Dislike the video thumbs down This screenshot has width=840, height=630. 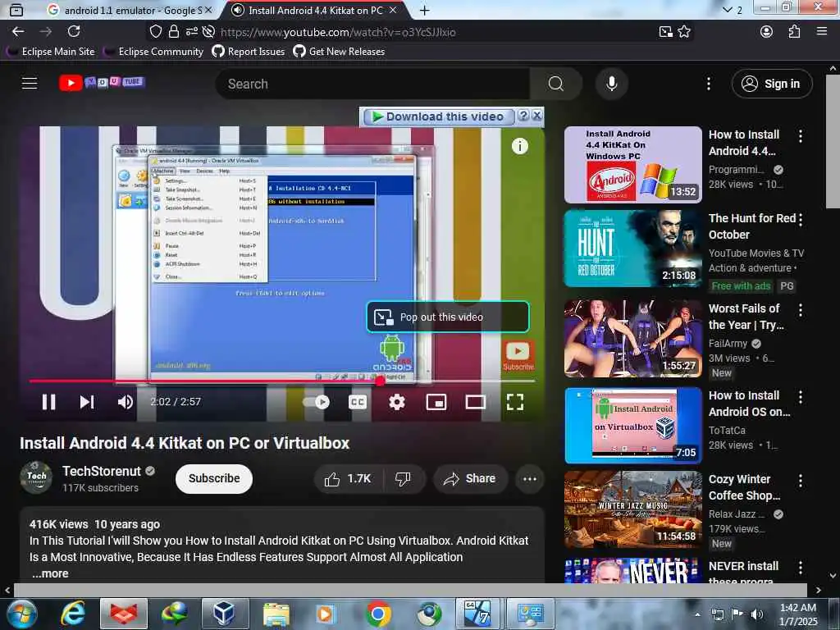[403, 478]
